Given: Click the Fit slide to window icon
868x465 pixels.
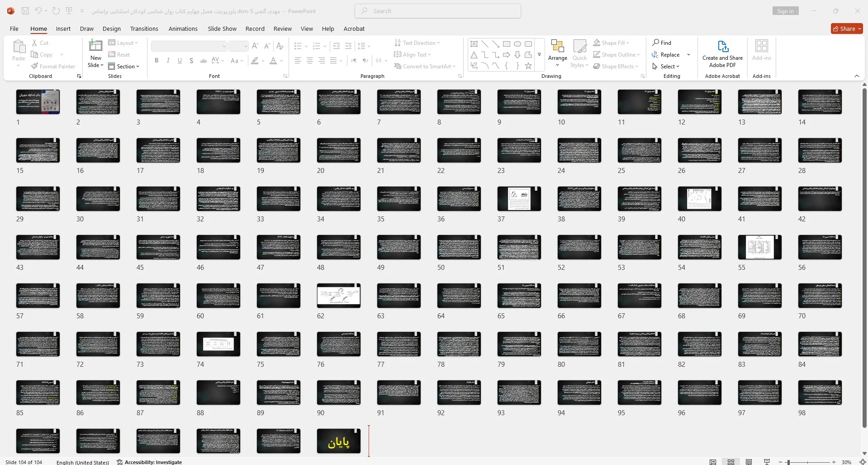Looking at the screenshot, I should tap(863, 462).
